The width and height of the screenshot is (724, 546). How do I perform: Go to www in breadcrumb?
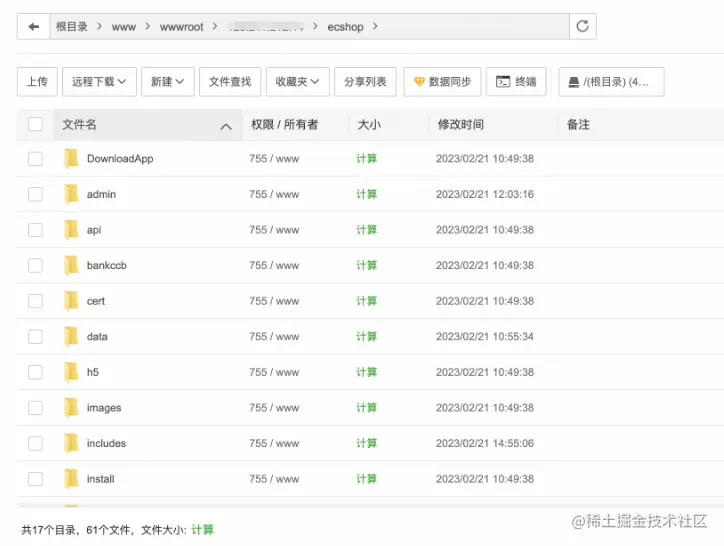124,27
